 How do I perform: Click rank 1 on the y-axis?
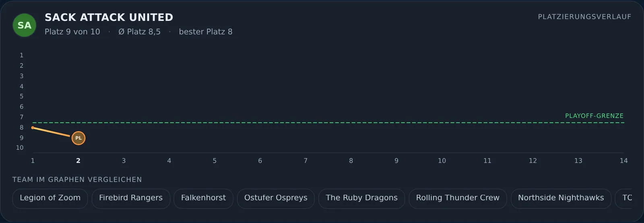click(21, 55)
